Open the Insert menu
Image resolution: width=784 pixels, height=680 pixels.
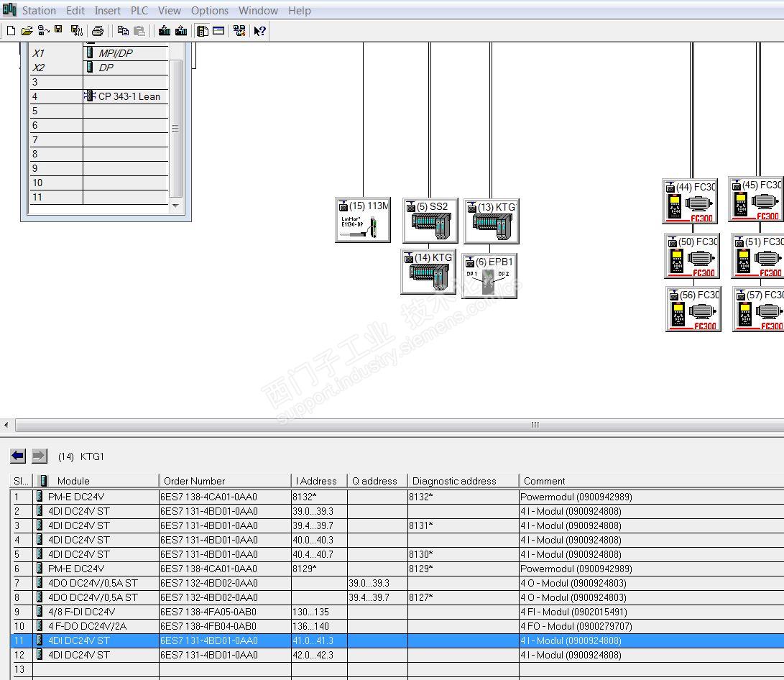[x=108, y=11]
